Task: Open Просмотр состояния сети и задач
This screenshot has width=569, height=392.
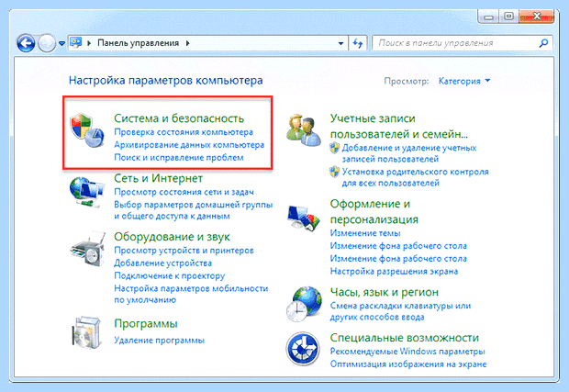Action: pos(184,192)
